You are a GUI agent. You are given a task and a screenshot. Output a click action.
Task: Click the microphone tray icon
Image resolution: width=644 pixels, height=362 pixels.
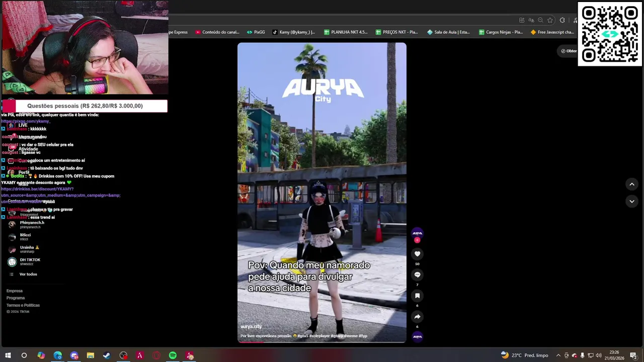[582, 355]
